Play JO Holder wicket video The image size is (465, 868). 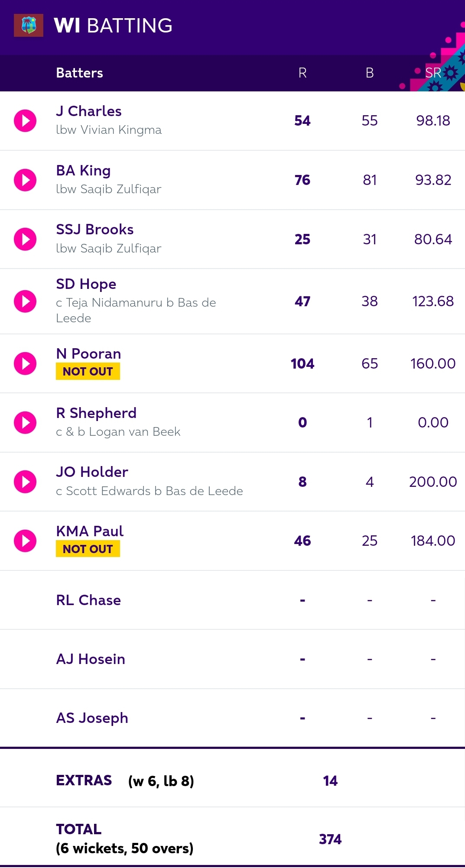click(25, 482)
